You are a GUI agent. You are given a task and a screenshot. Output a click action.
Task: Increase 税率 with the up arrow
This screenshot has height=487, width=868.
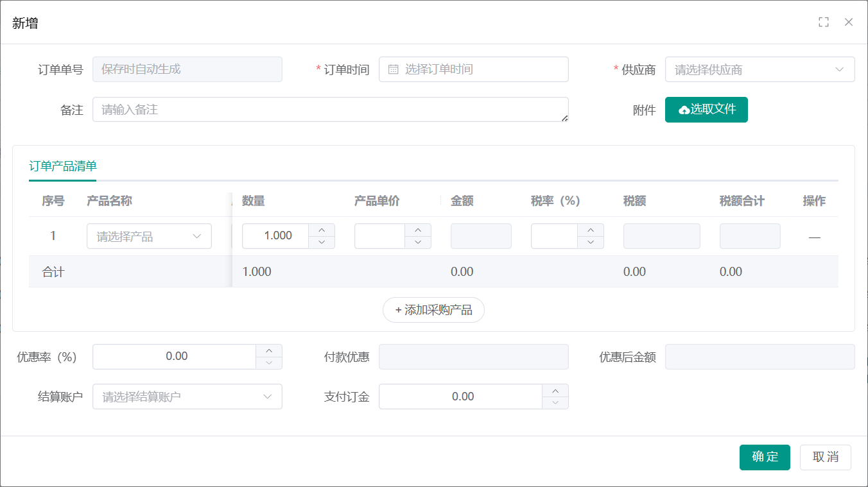[x=591, y=230]
